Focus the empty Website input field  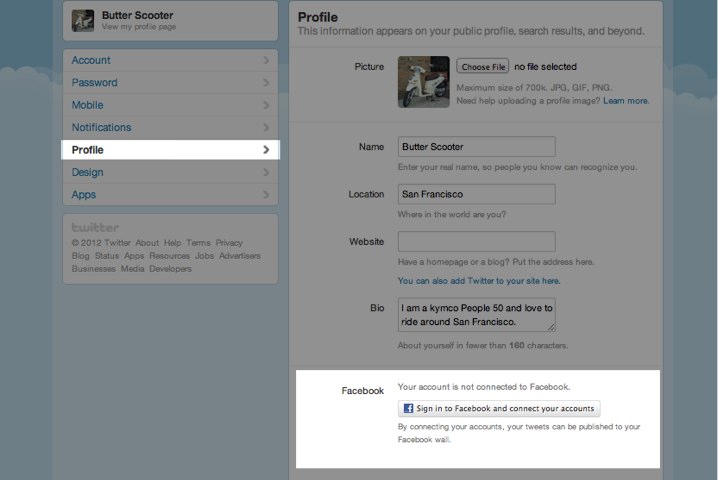pos(477,241)
